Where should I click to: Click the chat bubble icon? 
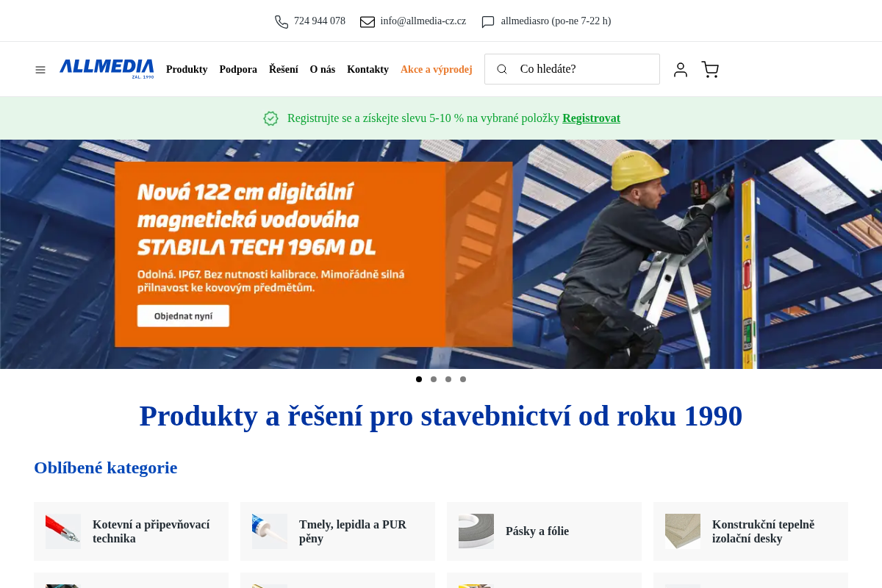click(x=488, y=21)
